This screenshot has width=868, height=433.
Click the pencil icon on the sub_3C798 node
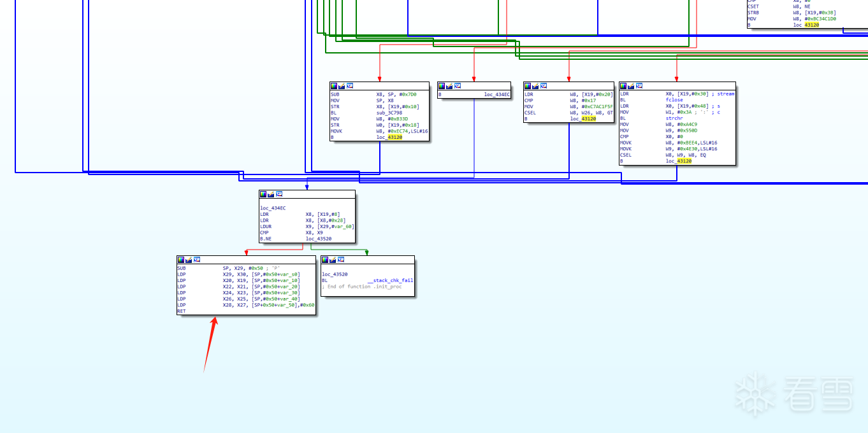(342, 85)
